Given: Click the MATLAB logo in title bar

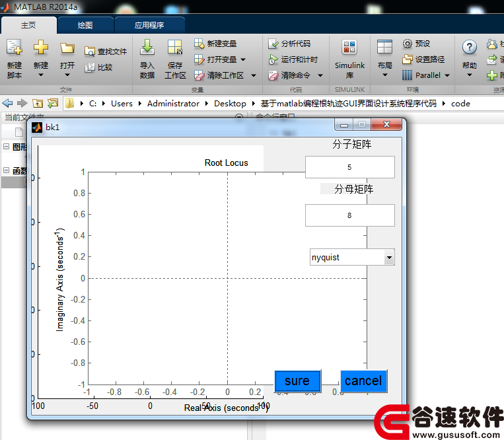Looking at the screenshot, I should [x=6, y=7].
